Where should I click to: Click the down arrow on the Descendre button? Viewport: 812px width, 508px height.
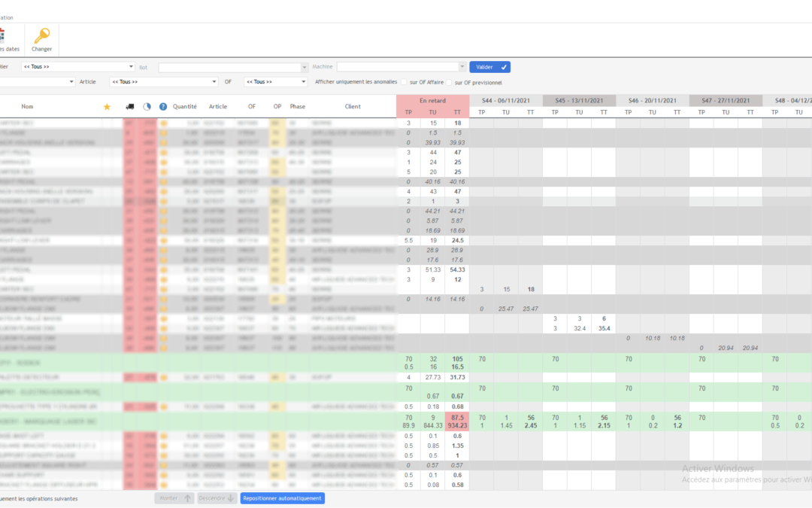[x=231, y=498]
